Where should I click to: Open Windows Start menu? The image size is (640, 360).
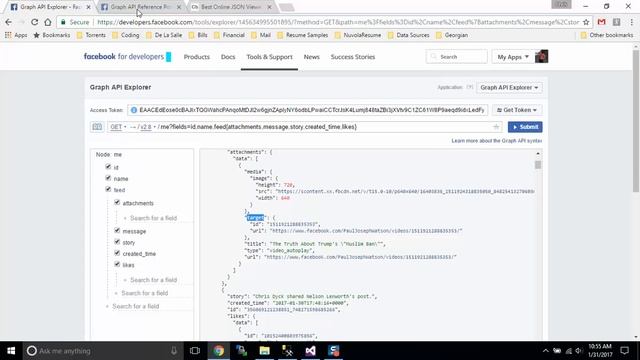tap(11, 351)
